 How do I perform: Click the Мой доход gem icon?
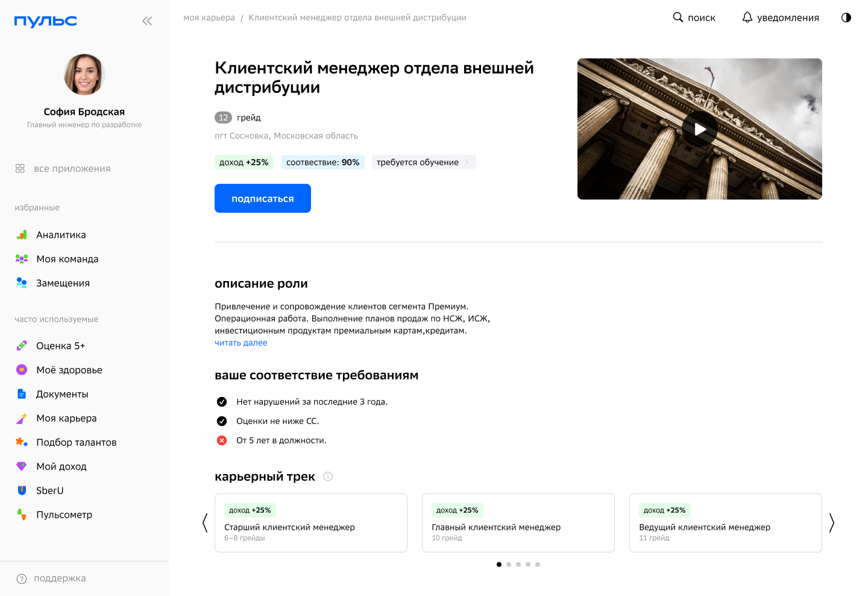click(22, 466)
